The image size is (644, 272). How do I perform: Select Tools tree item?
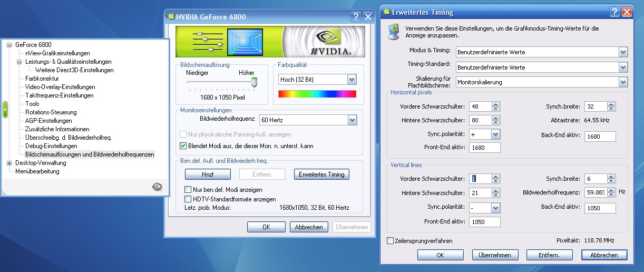pyautogui.click(x=32, y=104)
